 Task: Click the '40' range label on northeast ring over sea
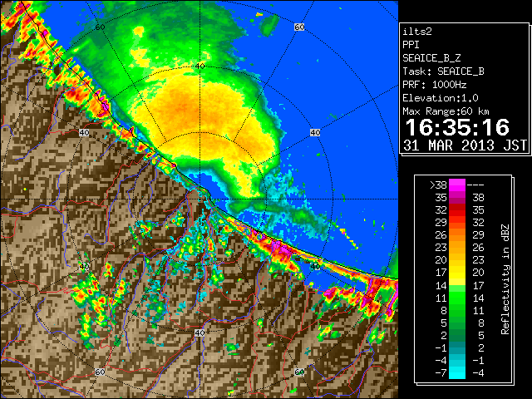click(315, 133)
